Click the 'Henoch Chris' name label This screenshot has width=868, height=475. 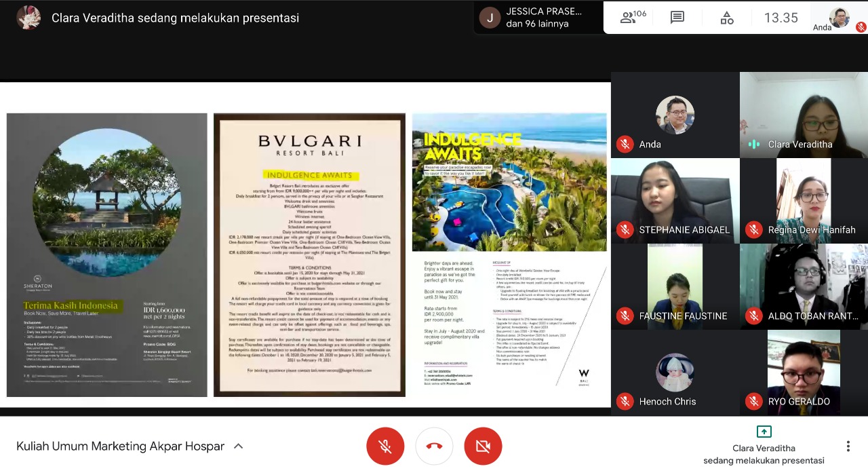tap(667, 402)
